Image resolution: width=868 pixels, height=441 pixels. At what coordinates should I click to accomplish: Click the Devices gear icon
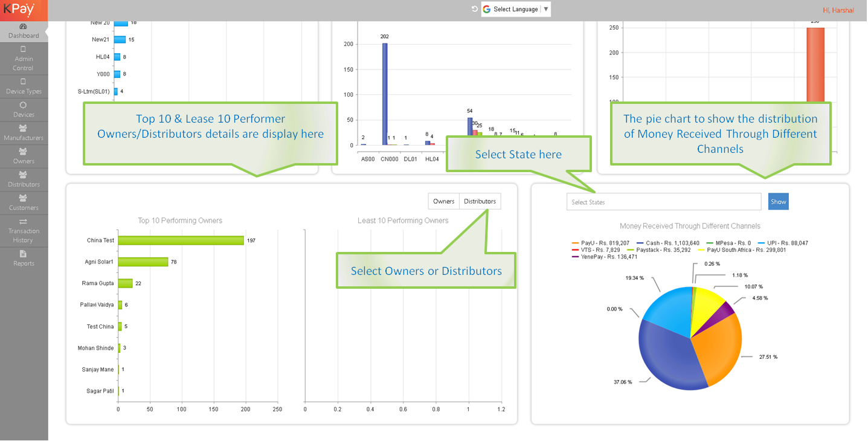(24, 105)
